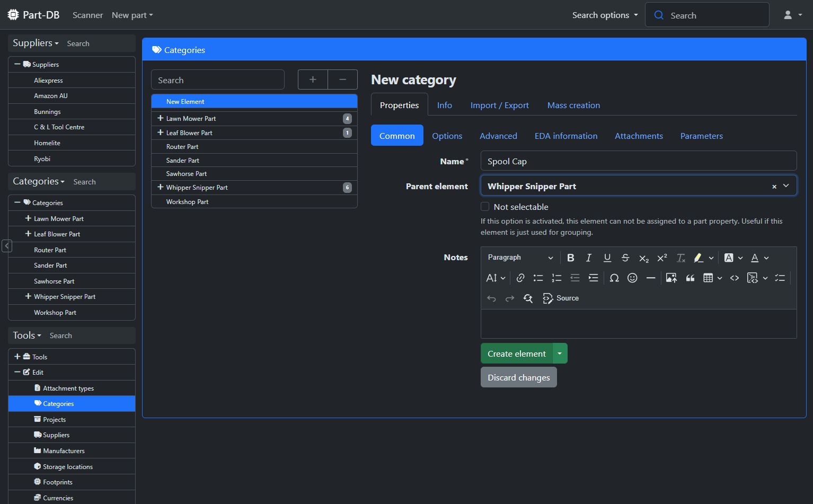The height and width of the screenshot is (504, 813).
Task: Open the Create element split dropdown arrow
Action: pyautogui.click(x=560, y=353)
